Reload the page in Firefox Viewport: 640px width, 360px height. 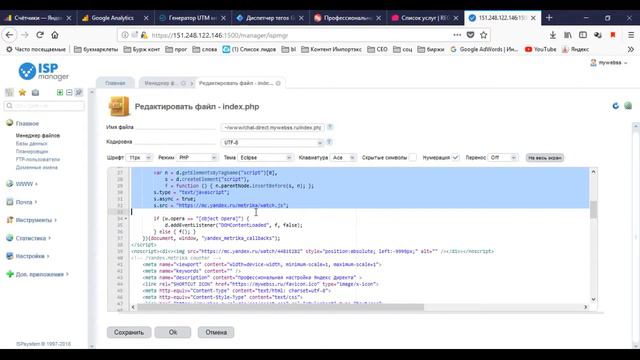tap(40, 35)
